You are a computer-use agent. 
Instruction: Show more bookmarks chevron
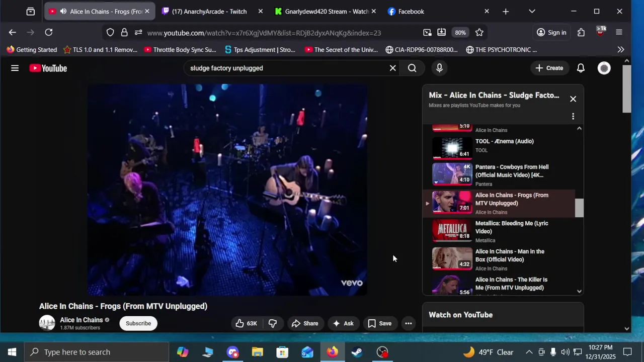tap(621, 49)
